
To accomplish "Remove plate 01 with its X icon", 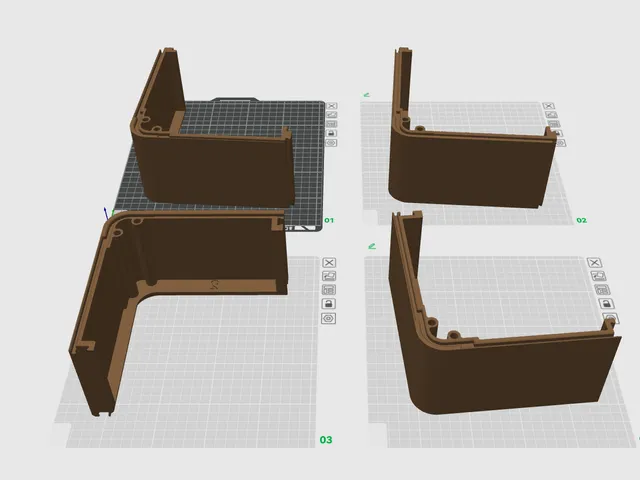I will (331, 106).
